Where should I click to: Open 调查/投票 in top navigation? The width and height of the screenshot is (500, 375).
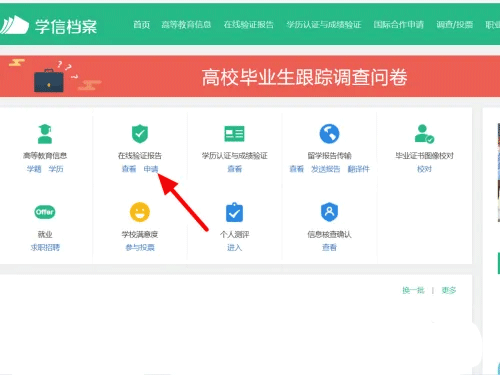[x=455, y=25]
